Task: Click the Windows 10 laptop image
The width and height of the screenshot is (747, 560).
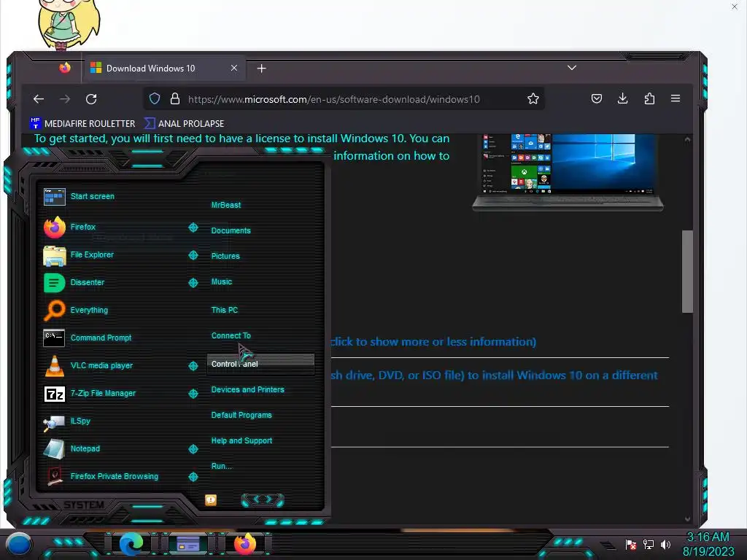Action: [x=568, y=171]
